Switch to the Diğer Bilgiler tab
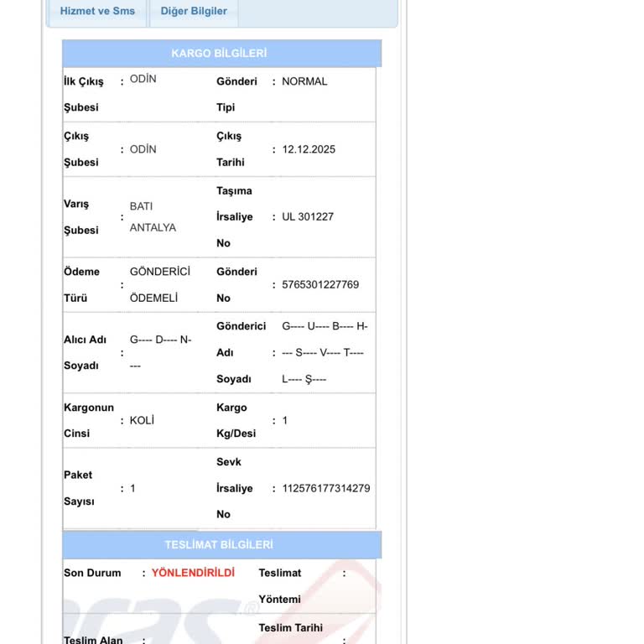The width and height of the screenshot is (644, 644). [194, 11]
